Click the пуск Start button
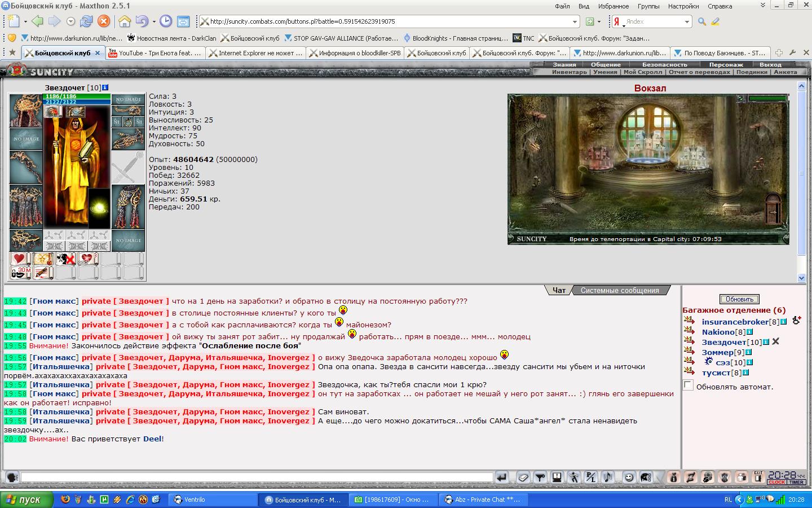 [27, 500]
